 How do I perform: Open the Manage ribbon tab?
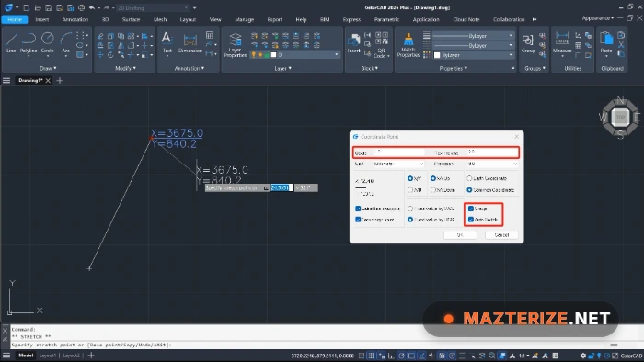245,19
